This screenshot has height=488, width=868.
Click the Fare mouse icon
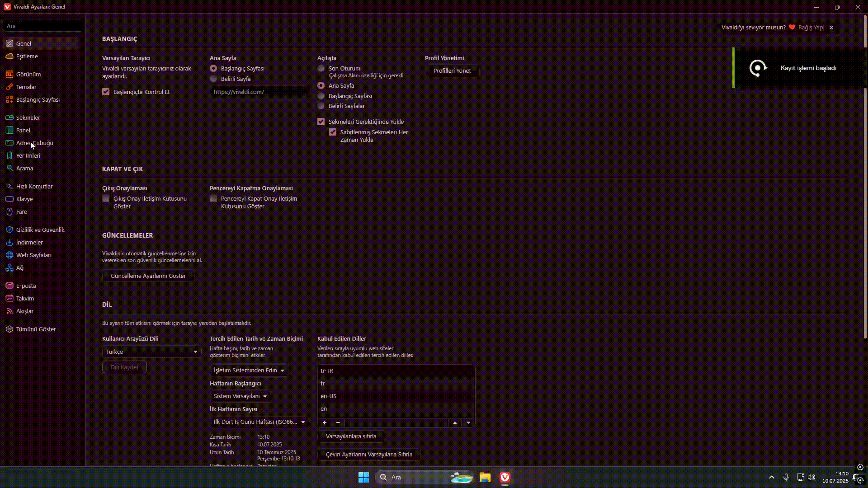[9, 212]
